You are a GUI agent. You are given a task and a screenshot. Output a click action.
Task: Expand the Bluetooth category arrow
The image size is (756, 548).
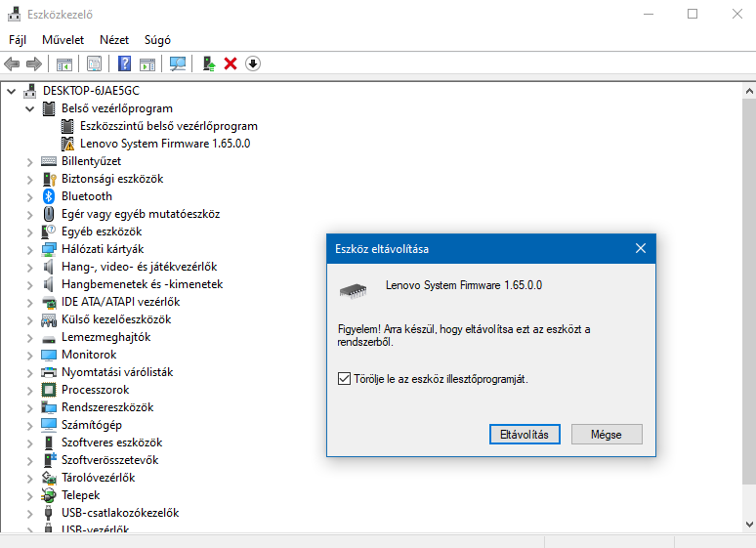[30, 197]
